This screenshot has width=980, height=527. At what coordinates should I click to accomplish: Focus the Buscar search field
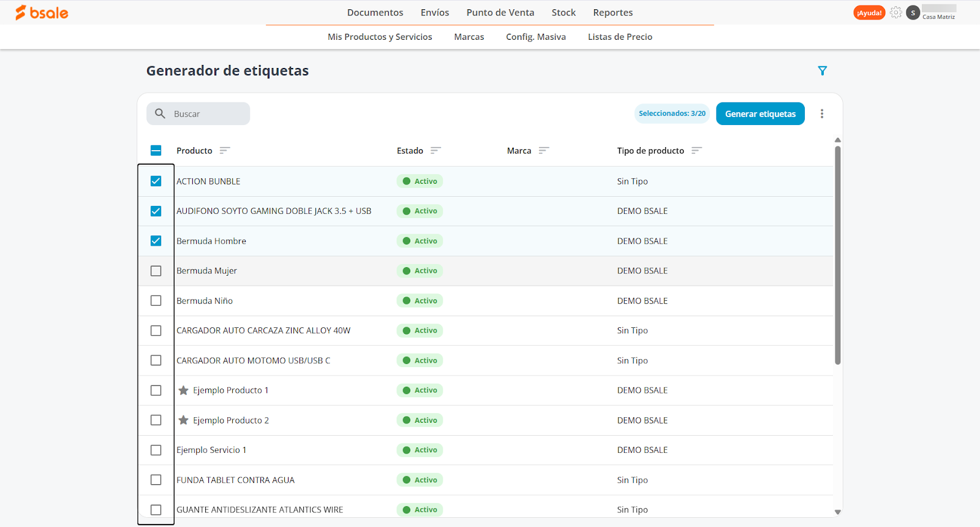tap(198, 113)
